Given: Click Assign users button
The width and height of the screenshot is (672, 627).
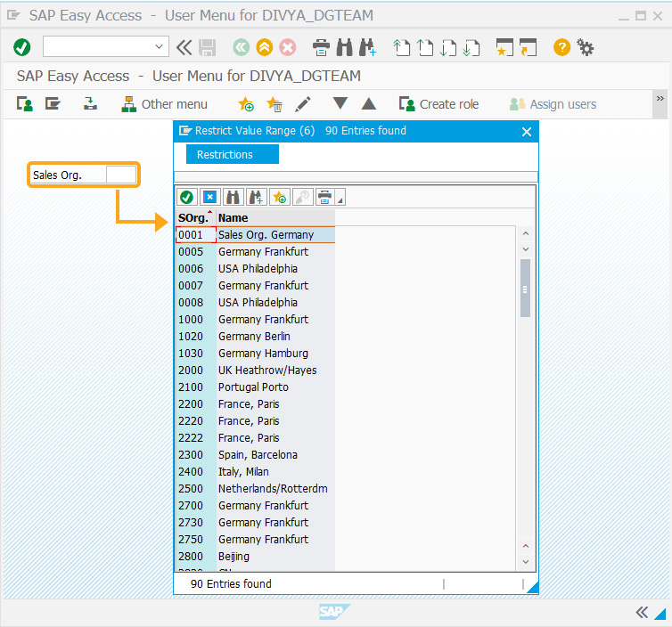Looking at the screenshot, I should (x=553, y=104).
